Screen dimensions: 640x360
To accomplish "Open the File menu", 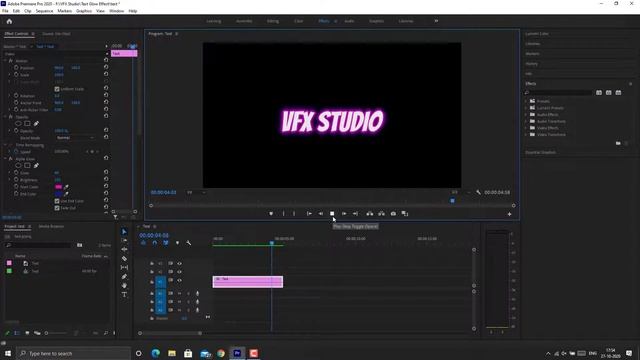I will tap(5, 11).
